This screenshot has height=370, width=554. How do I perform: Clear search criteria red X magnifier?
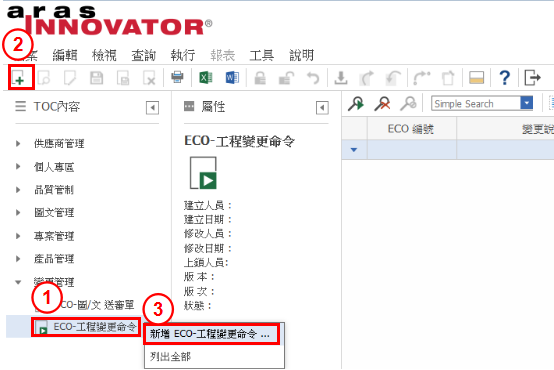(x=382, y=104)
